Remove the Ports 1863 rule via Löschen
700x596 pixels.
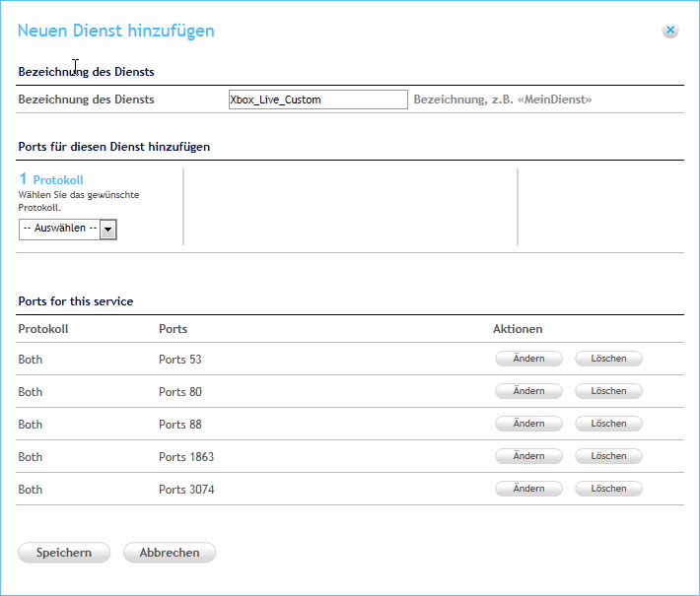[x=608, y=456]
